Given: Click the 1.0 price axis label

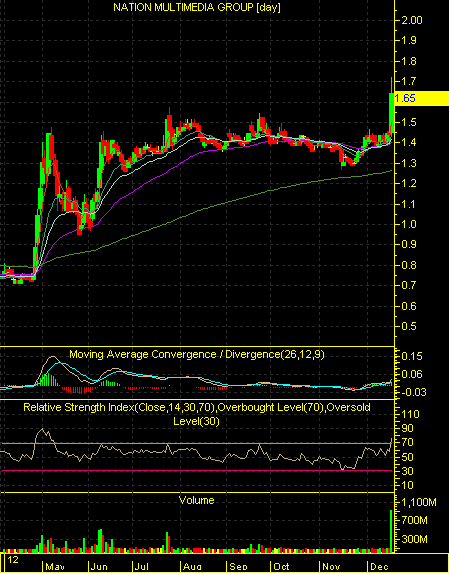Looking at the screenshot, I should pos(409,224).
